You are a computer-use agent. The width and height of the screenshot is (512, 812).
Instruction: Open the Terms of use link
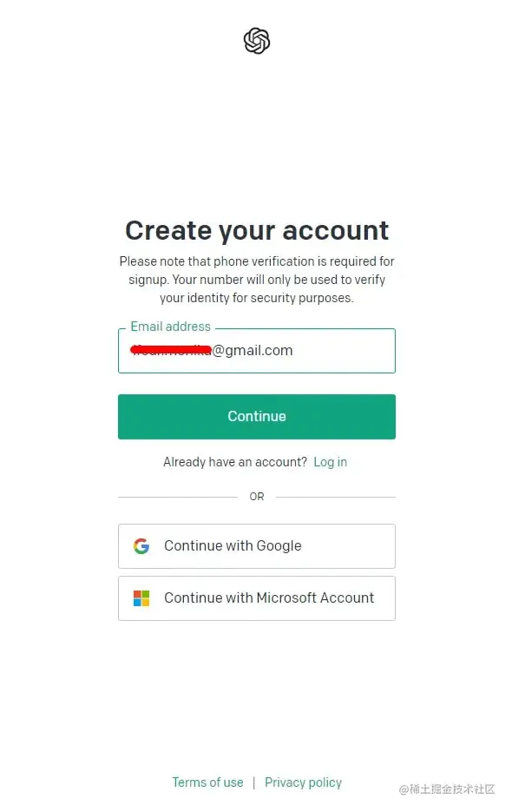(x=207, y=782)
